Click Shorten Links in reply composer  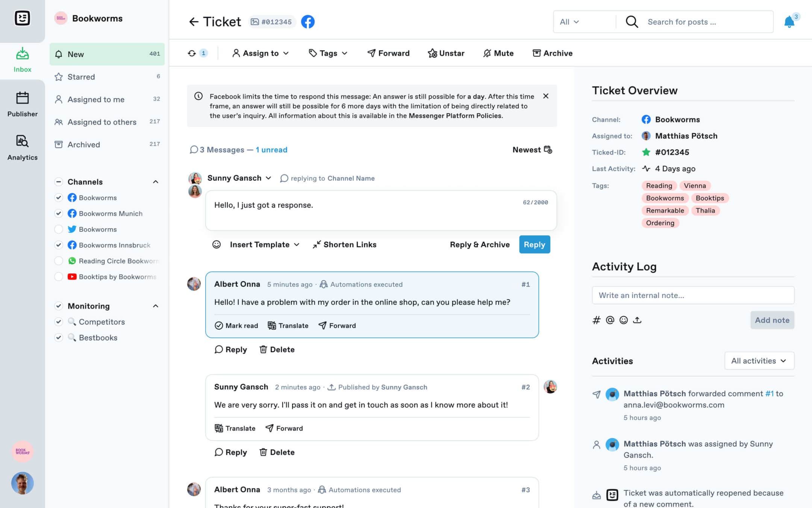pyautogui.click(x=344, y=245)
